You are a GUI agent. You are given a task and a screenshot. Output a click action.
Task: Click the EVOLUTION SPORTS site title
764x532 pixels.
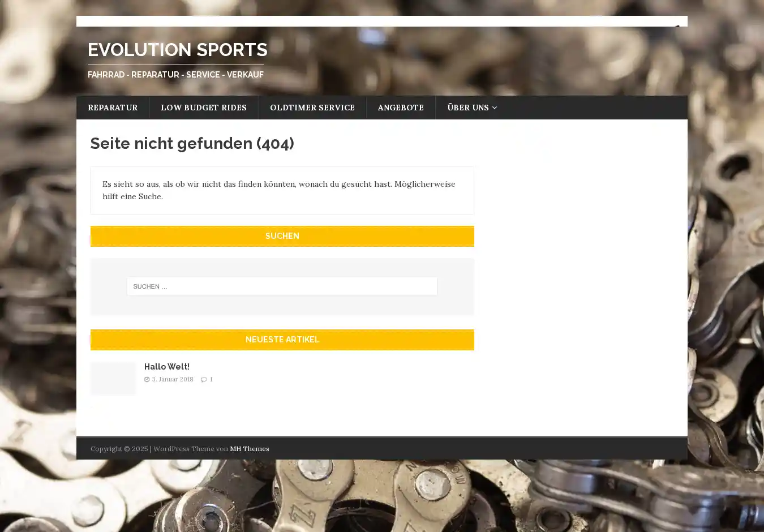click(x=178, y=50)
